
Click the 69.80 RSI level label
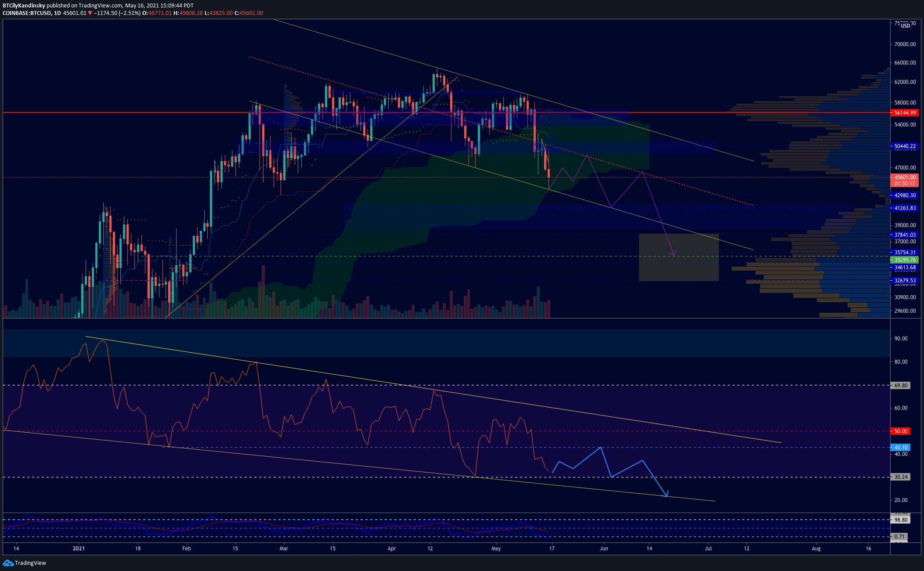(x=900, y=386)
